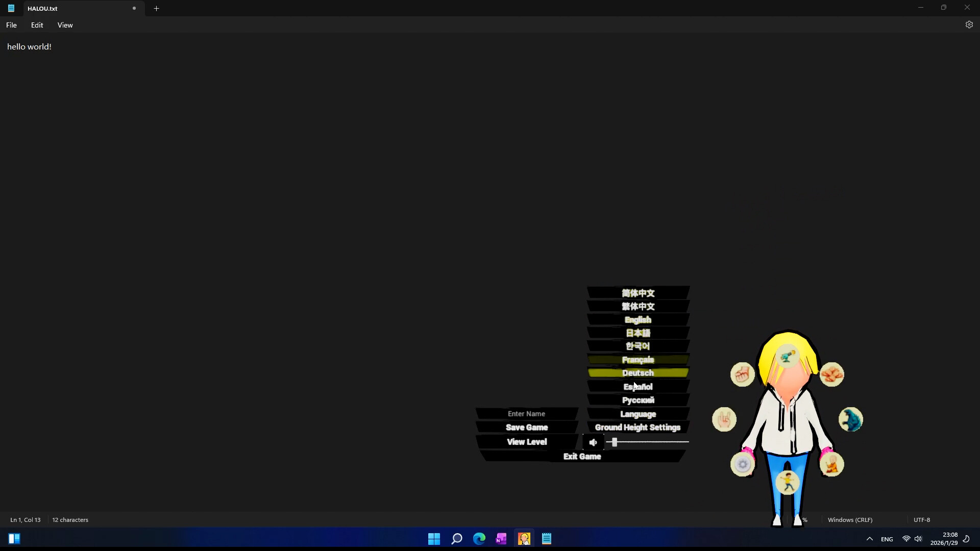Select the HALOU.txt tab
Viewport: 980px width, 551px height.
(x=71, y=8)
